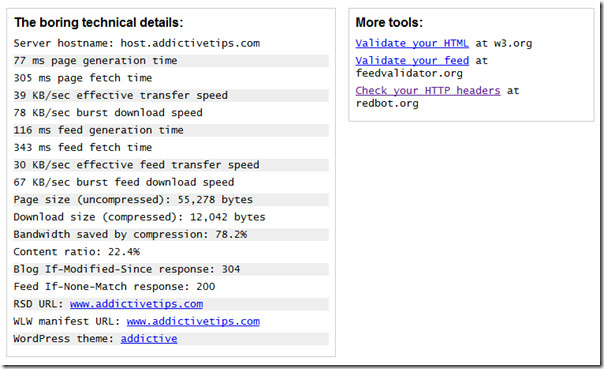
Task: Click the '77 ms page generation time' row
Action: (x=171, y=60)
